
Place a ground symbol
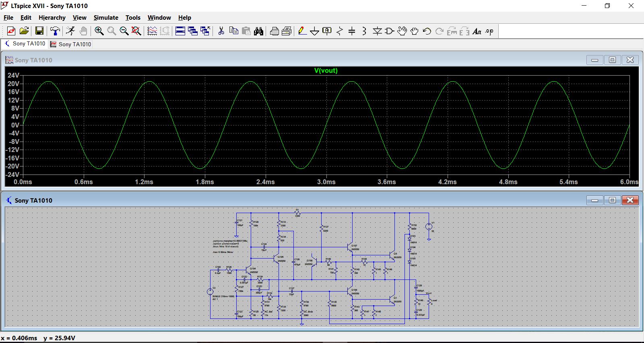[x=315, y=31]
